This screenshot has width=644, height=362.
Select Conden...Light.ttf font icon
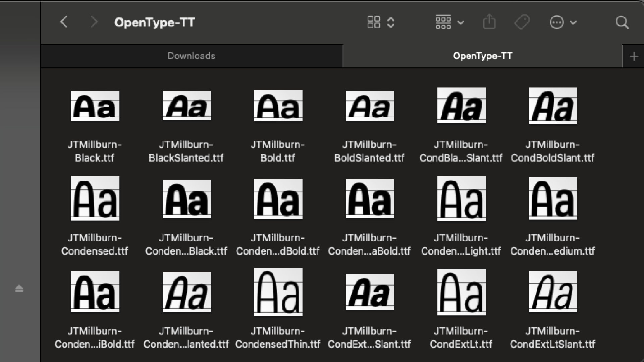[462, 199]
